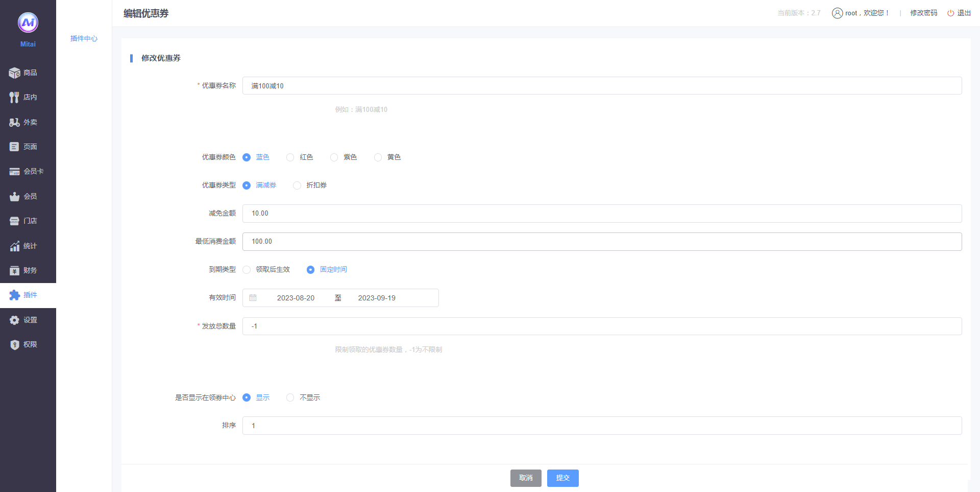Click the start date 2023-08-20
Screen dimensions: 980x492
pyautogui.click(x=296, y=298)
